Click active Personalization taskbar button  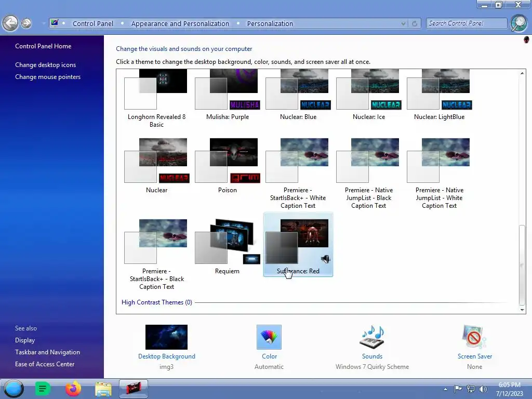coord(134,389)
